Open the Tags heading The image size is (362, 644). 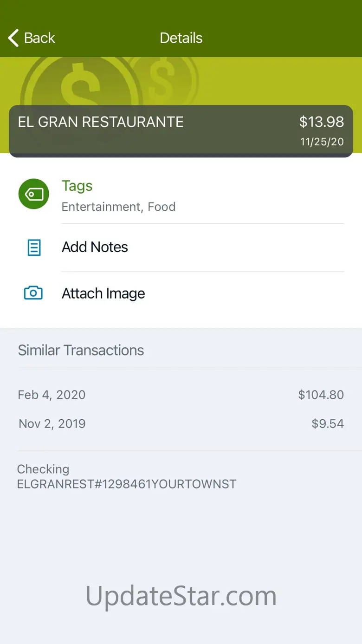coord(77,186)
